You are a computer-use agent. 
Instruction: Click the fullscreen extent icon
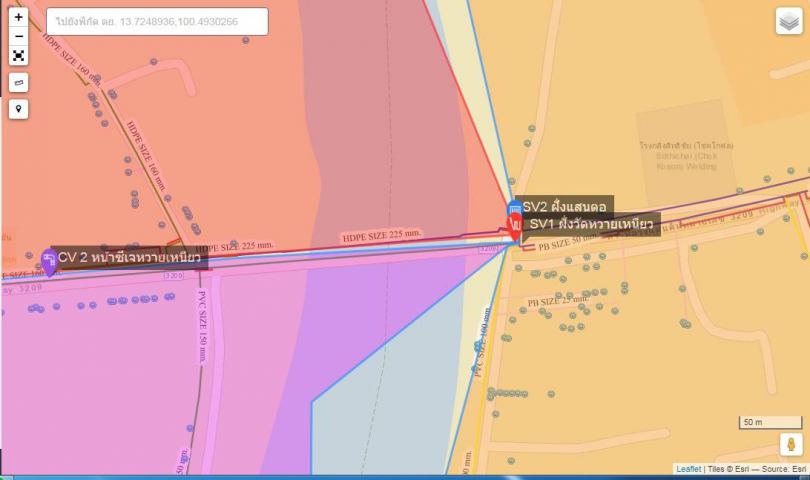coord(18,56)
